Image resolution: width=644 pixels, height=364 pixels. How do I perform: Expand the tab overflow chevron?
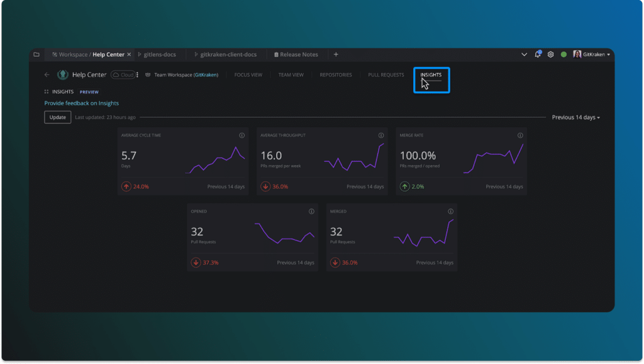click(x=524, y=55)
